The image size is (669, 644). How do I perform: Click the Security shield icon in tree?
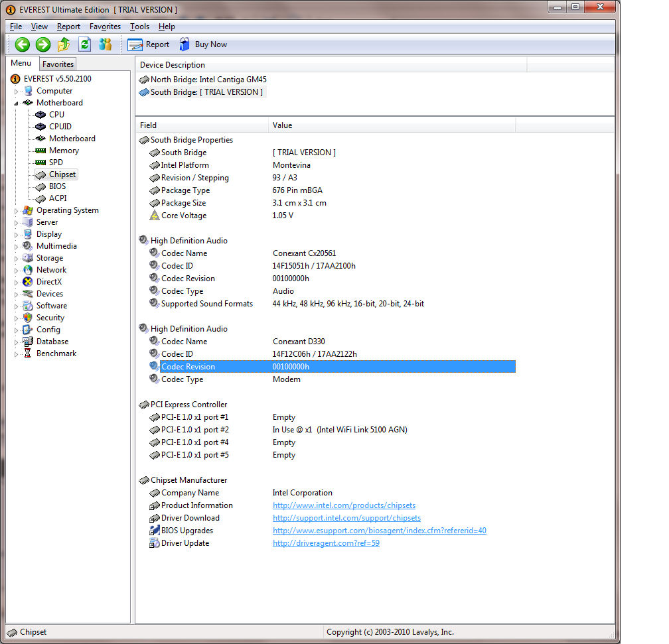(28, 318)
